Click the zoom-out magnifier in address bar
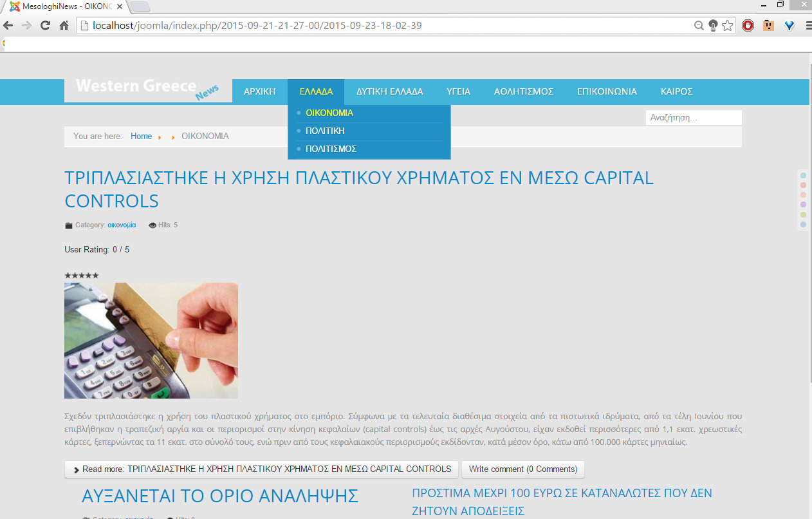 pos(699,26)
